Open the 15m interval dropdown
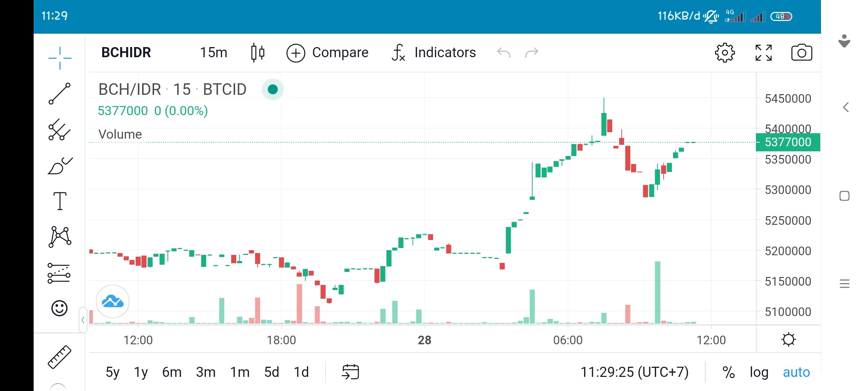The image size is (868, 391). (x=214, y=52)
